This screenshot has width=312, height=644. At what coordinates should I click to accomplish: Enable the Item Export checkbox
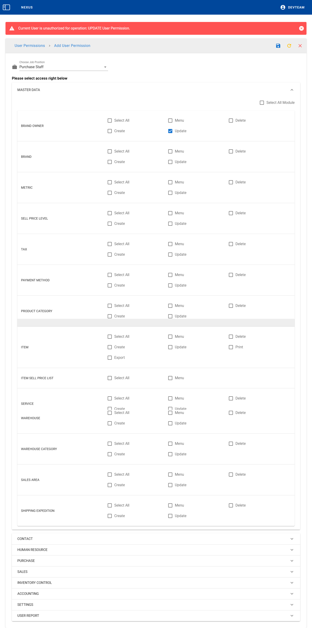pyautogui.click(x=110, y=357)
